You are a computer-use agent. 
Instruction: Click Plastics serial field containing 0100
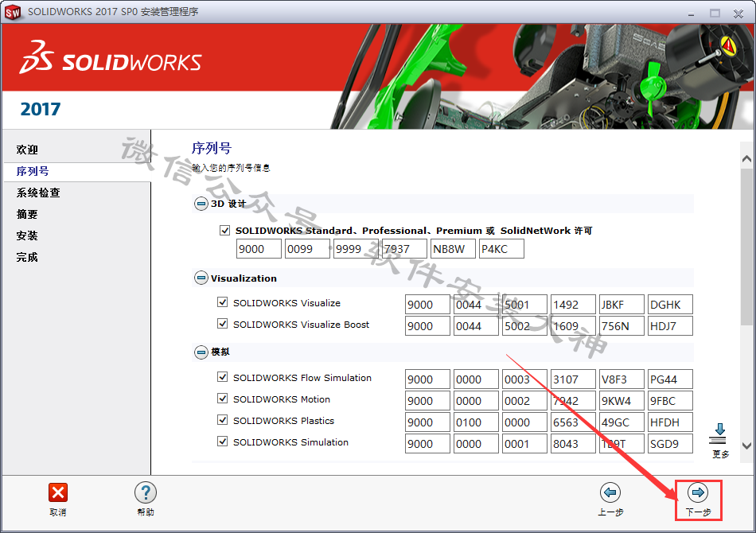coord(477,422)
